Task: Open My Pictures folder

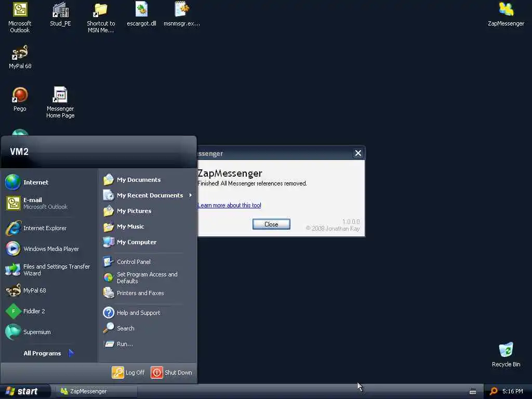Action: tap(148, 211)
